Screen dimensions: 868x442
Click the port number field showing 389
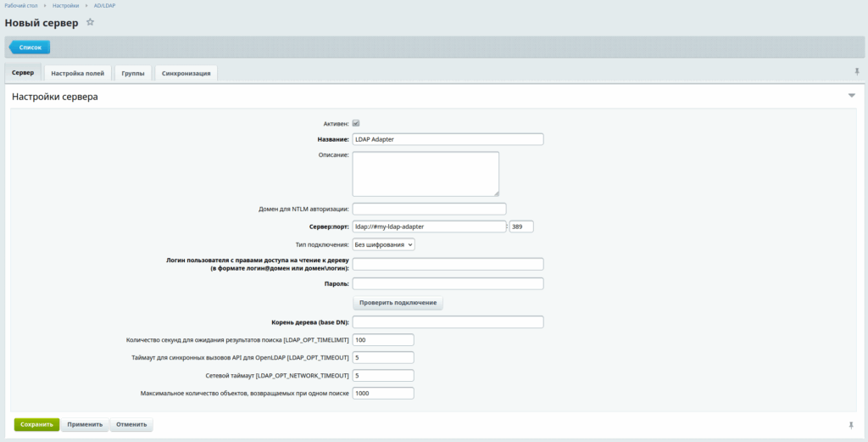pyautogui.click(x=521, y=227)
